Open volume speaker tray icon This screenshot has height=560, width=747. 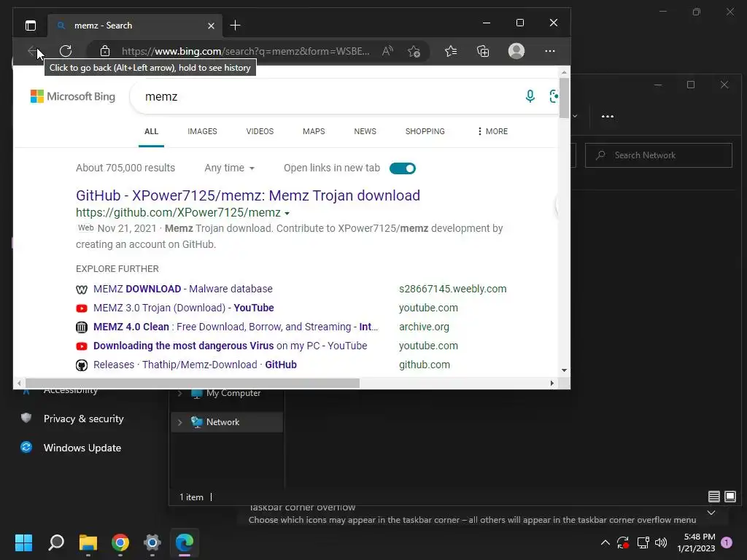point(661,542)
